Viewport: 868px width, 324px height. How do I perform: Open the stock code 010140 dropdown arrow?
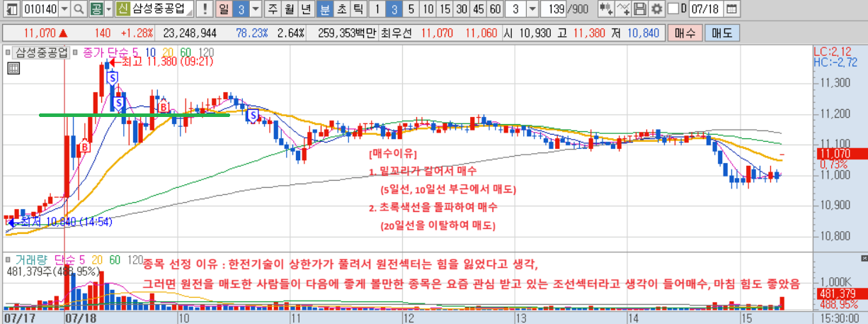[x=64, y=9]
